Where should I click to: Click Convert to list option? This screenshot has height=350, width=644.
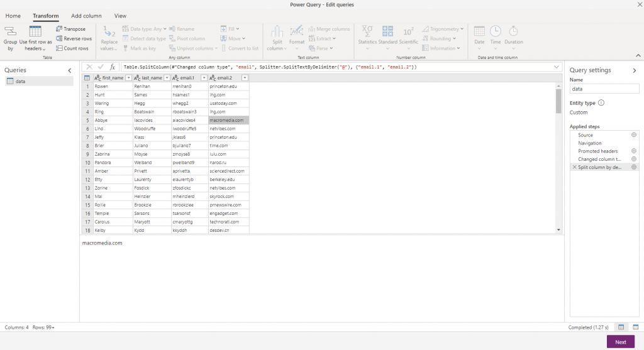coord(240,48)
